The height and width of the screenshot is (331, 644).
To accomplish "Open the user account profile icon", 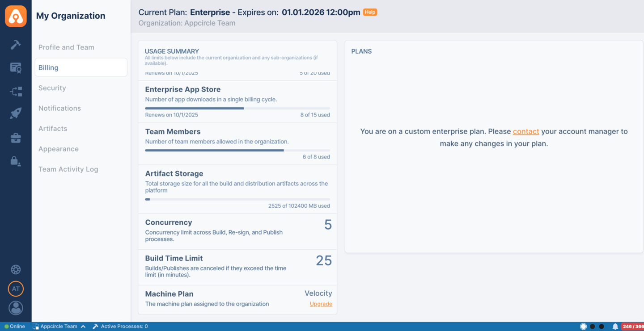I will coord(16,308).
